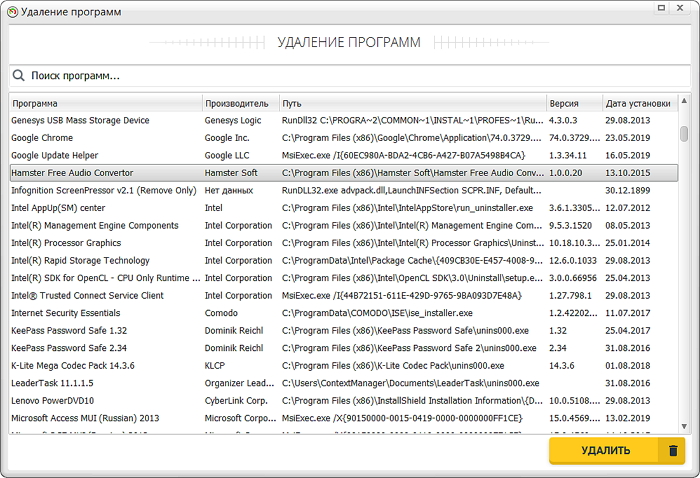This screenshot has height=478, width=700.
Task: Select Intel(R) Rapid Storage Technology row
Action: [x=344, y=261]
